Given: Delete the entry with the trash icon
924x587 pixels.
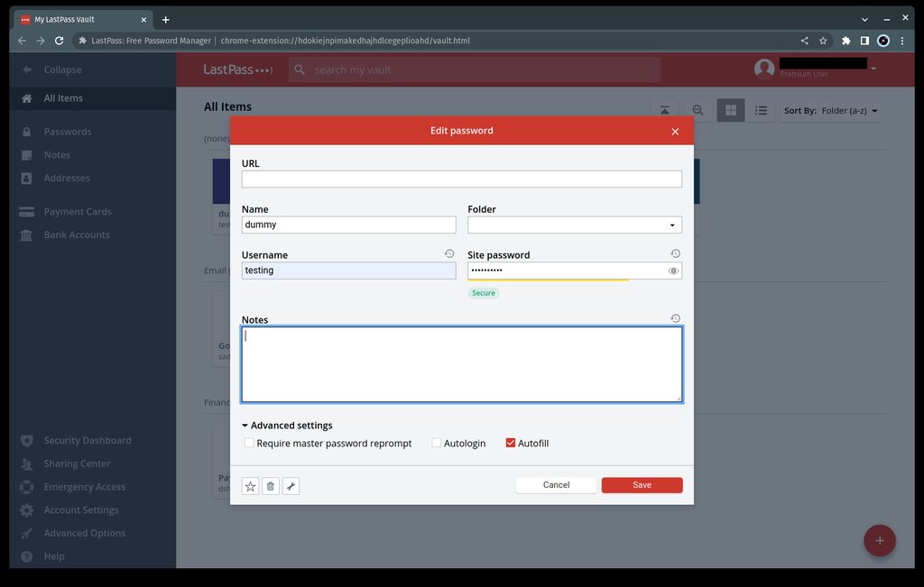Looking at the screenshot, I should pos(271,486).
